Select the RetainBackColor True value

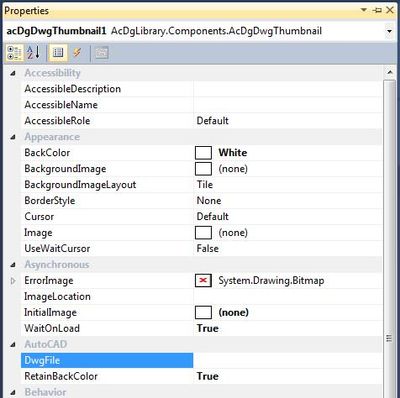point(208,376)
